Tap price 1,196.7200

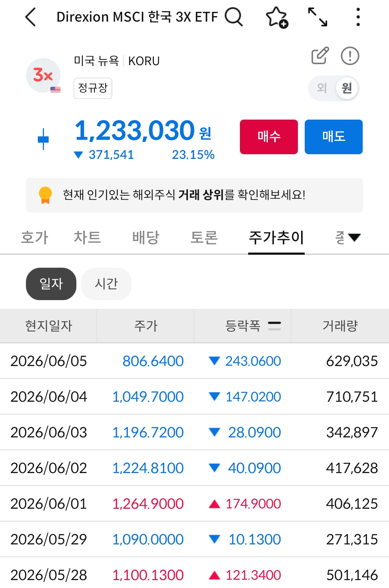click(x=148, y=432)
